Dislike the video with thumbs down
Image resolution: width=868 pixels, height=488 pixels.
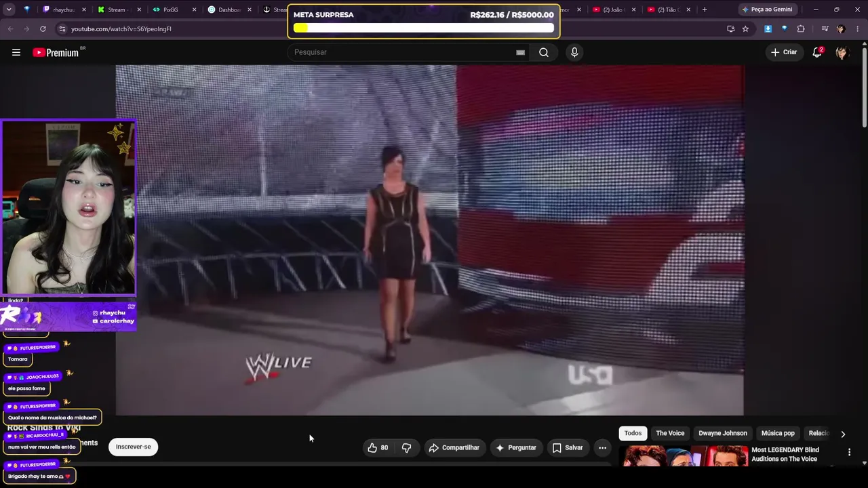click(407, 447)
